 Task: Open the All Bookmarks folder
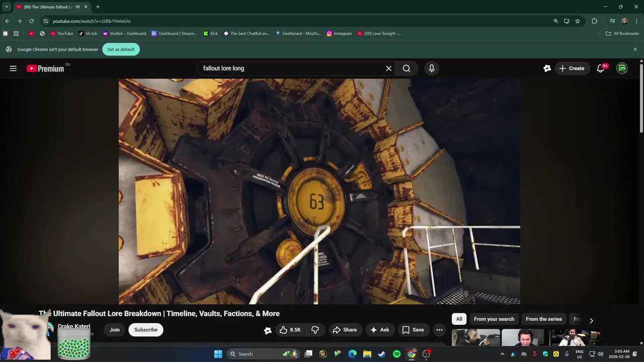click(x=622, y=34)
